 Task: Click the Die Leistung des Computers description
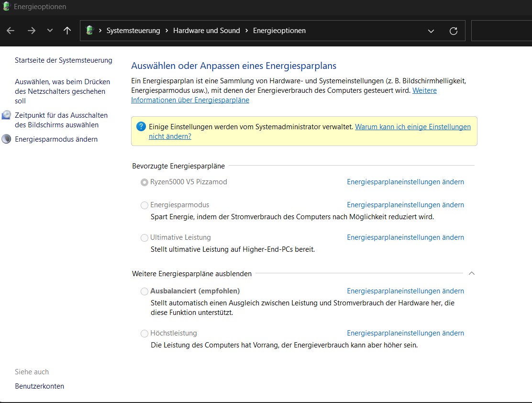pos(284,345)
